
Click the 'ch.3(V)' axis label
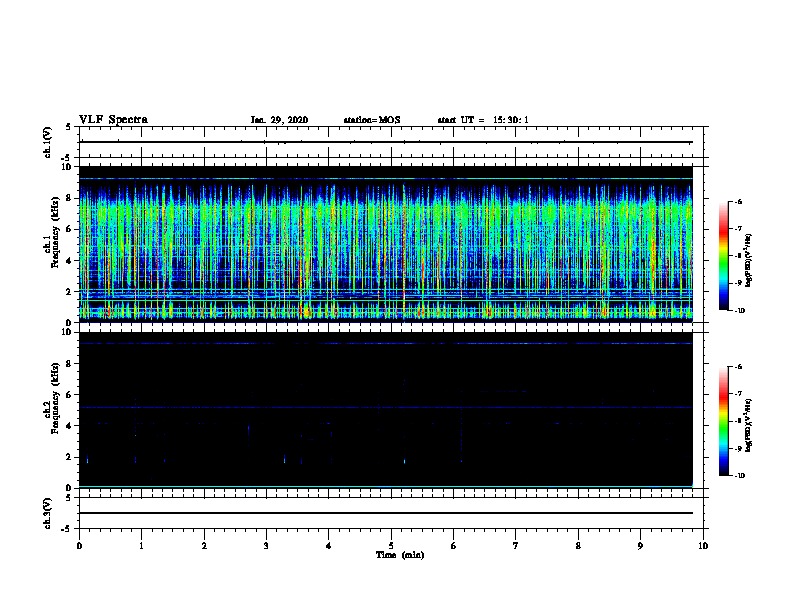pyautogui.click(x=47, y=513)
